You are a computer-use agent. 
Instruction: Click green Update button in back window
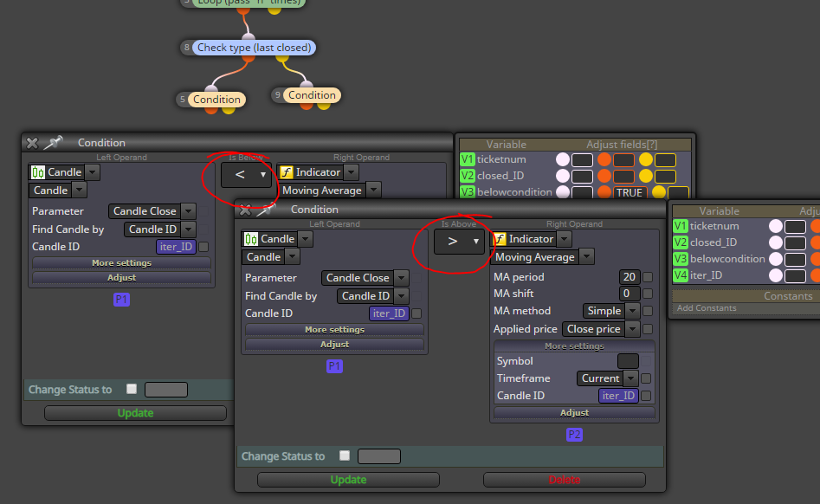pos(135,413)
